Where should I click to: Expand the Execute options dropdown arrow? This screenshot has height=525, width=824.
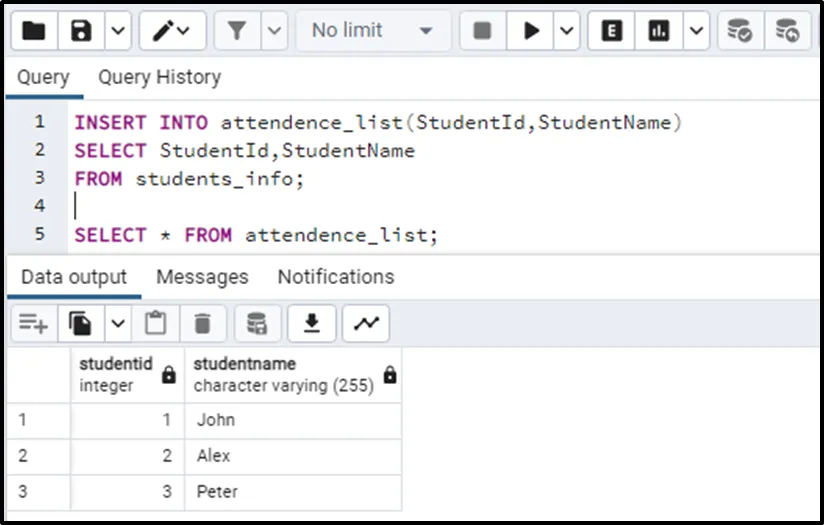(567, 31)
